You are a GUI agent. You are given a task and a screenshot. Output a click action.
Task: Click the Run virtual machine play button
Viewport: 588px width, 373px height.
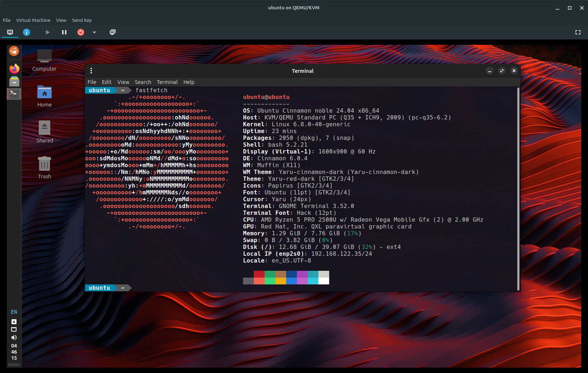pos(47,32)
